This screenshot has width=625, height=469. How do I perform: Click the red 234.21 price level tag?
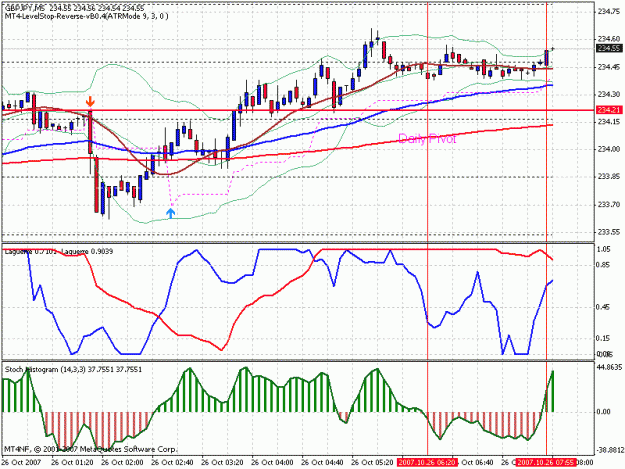click(x=609, y=110)
